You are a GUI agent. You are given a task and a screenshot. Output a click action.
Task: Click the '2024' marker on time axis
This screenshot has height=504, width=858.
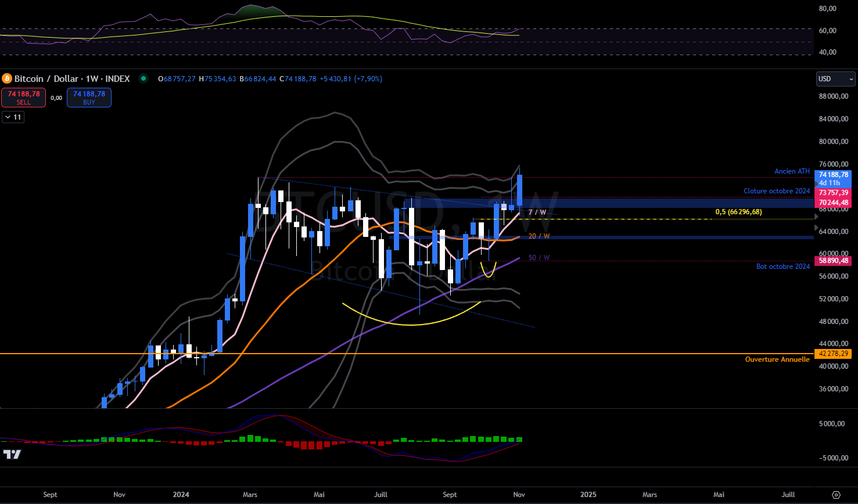[181, 495]
